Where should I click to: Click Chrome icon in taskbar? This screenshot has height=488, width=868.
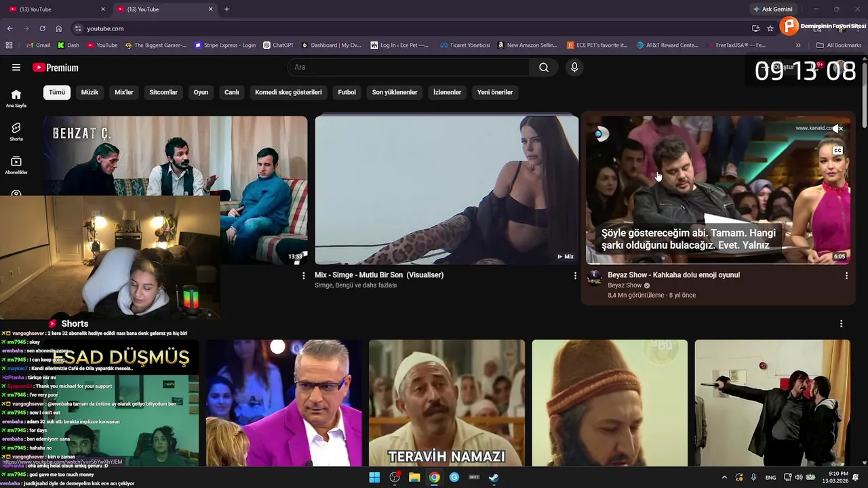click(434, 477)
